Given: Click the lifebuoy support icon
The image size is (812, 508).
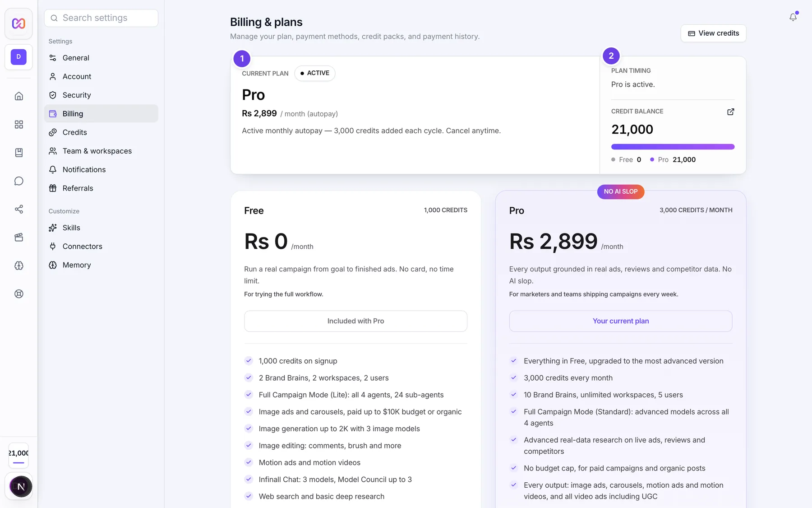Looking at the screenshot, I should click(18, 294).
